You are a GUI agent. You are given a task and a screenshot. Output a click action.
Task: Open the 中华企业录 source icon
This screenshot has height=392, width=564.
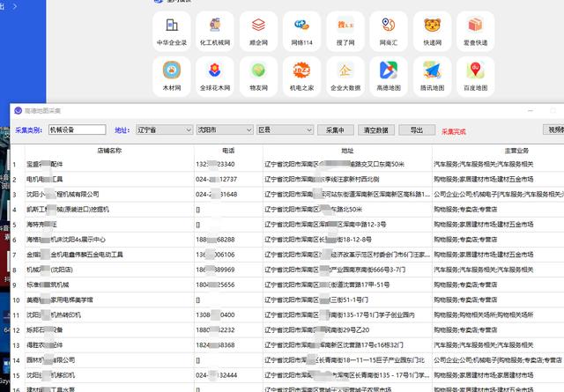pyautogui.click(x=172, y=31)
